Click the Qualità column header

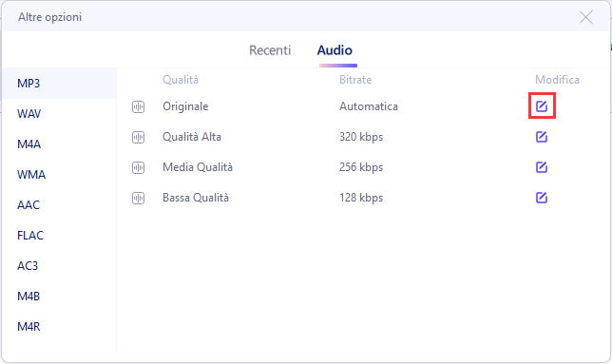[x=181, y=80]
